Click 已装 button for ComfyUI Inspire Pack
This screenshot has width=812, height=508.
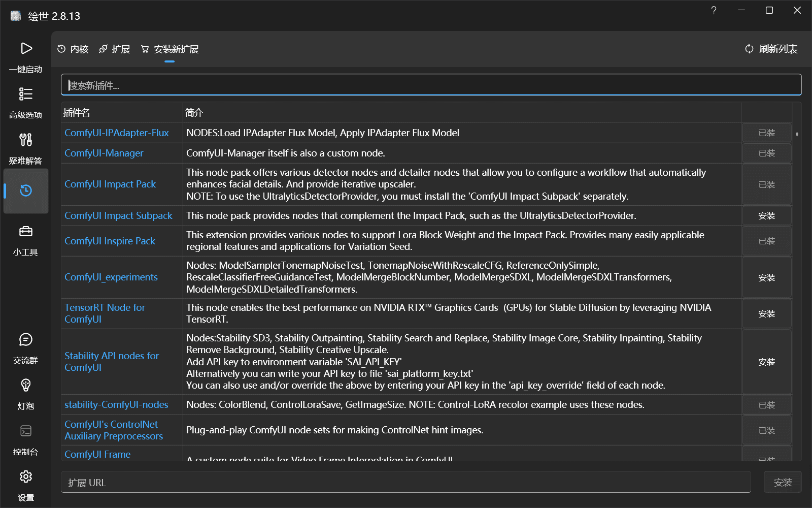pos(766,241)
